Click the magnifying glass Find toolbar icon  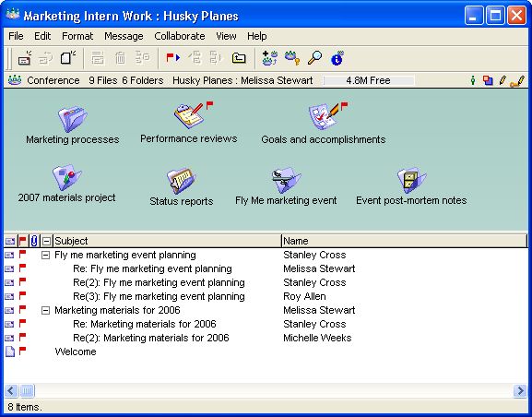[x=314, y=58]
